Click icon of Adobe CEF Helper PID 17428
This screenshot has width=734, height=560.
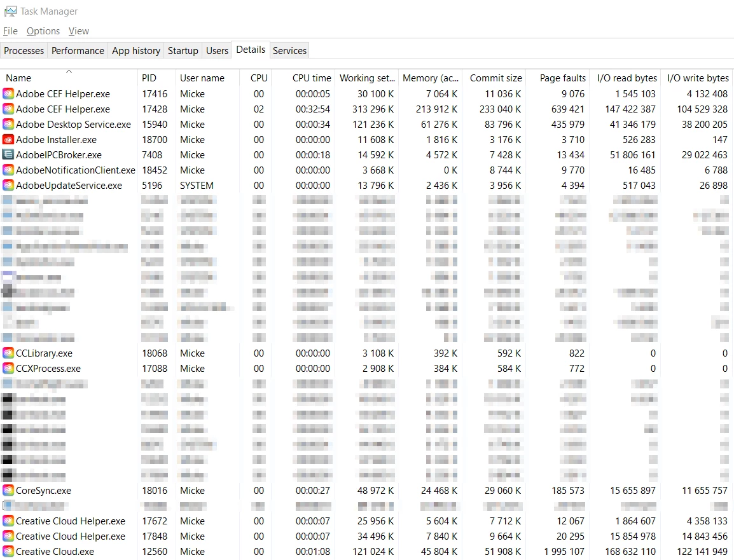coord(8,109)
